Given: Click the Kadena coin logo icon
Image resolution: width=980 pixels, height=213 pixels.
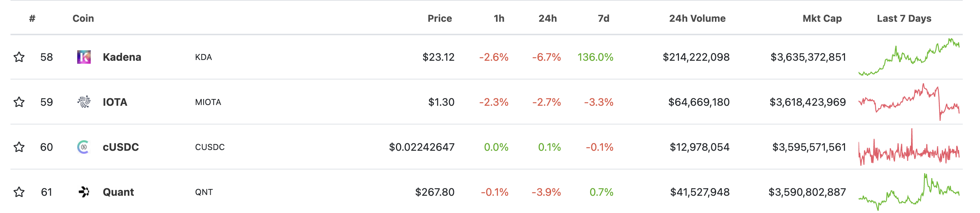Looking at the screenshot, I should click(x=84, y=57).
